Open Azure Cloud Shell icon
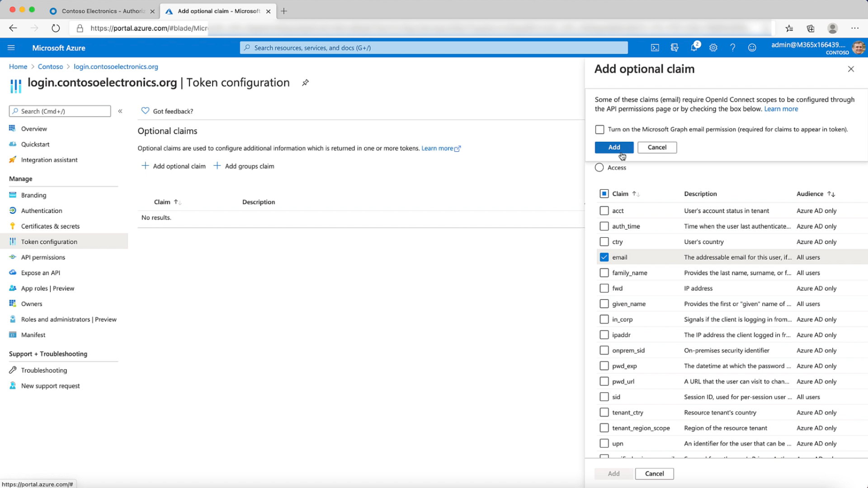 pos(655,48)
